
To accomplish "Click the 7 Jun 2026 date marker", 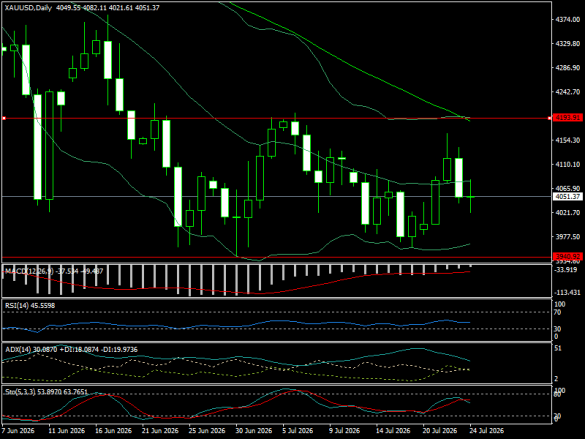I will (18, 430).
